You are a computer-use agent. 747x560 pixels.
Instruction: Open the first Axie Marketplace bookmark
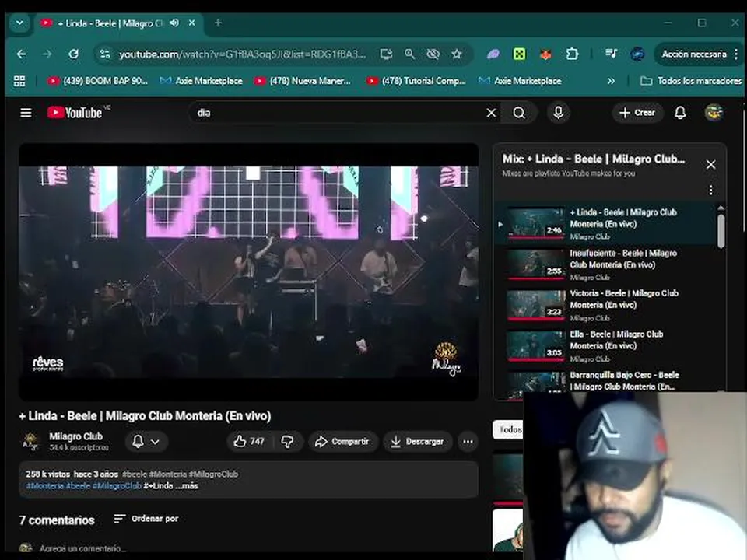[201, 81]
